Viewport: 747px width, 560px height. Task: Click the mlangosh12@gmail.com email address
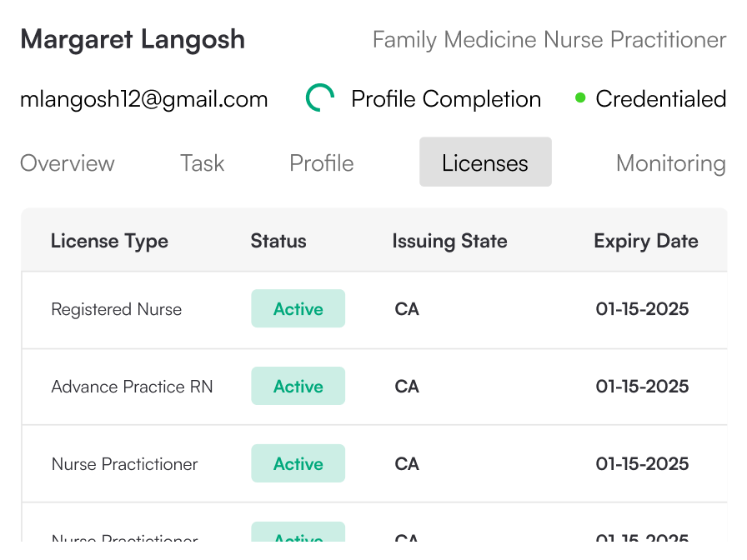tap(144, 99)
